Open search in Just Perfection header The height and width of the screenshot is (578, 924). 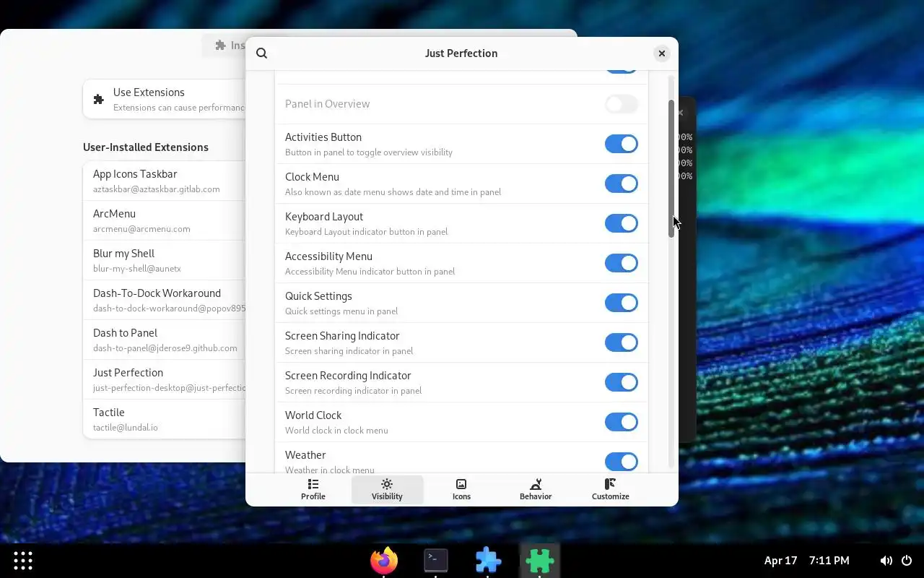coord(262,53)
